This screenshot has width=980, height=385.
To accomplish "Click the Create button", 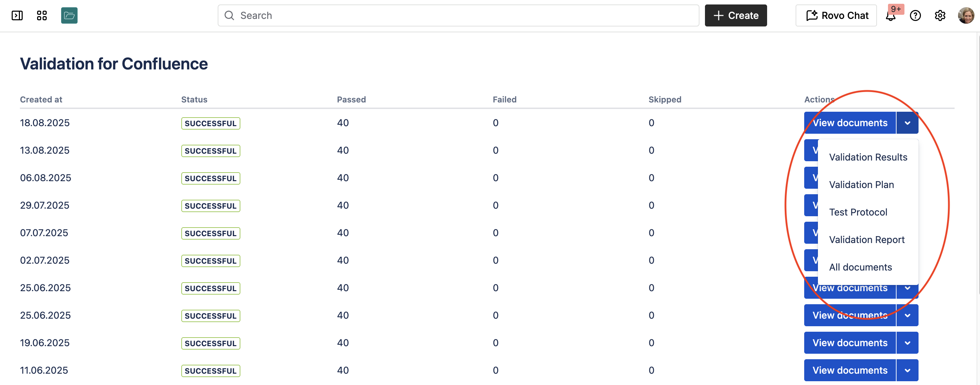I will pos(736,15).
